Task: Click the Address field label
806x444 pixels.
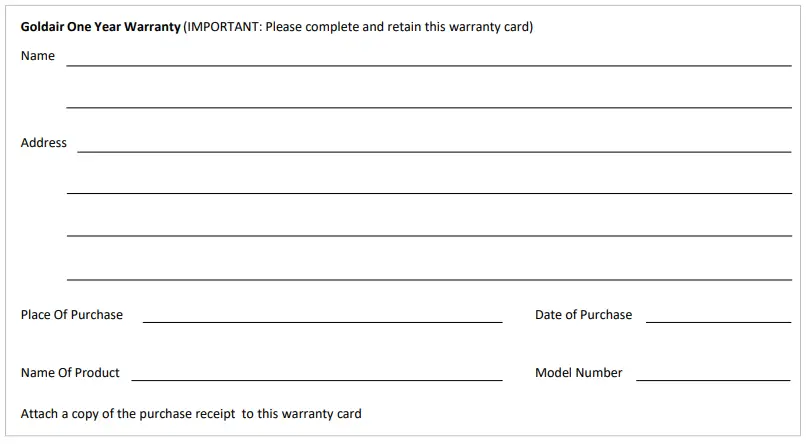Action: pos(44,143)
